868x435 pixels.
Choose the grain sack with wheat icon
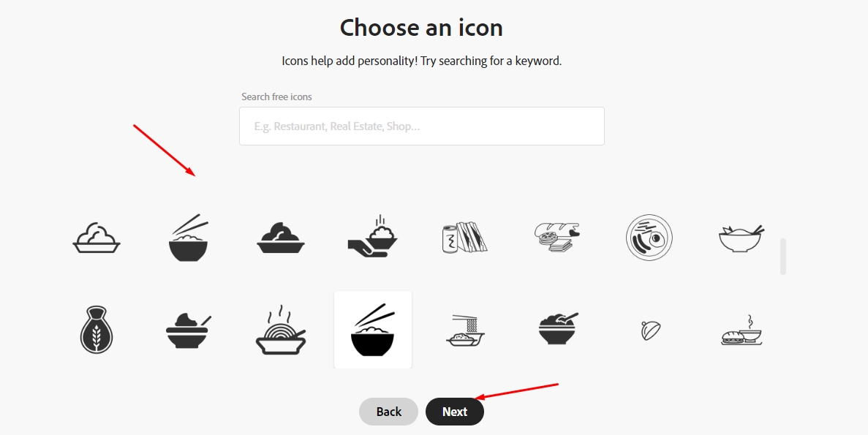97,329
